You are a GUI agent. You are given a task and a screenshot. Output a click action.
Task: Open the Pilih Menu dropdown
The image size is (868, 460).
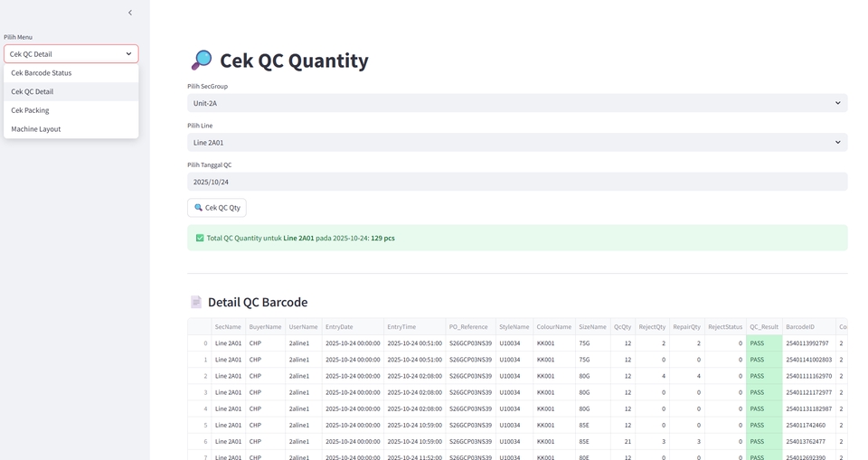71,54
